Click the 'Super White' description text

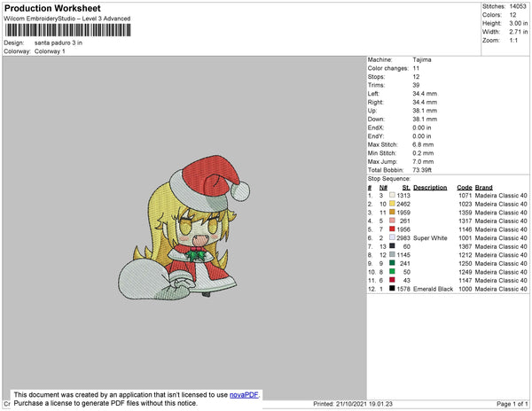[430, 238]
